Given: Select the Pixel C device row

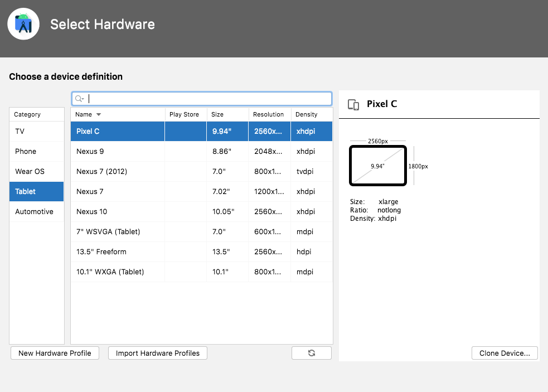Looking at the screenshot, I should tap(202, 132).
